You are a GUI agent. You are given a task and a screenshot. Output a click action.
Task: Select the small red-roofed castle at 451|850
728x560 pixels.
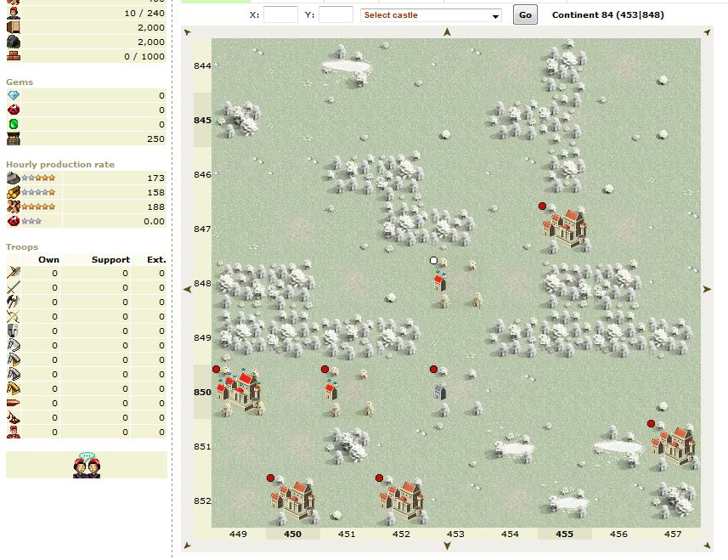tap(331, 391)
